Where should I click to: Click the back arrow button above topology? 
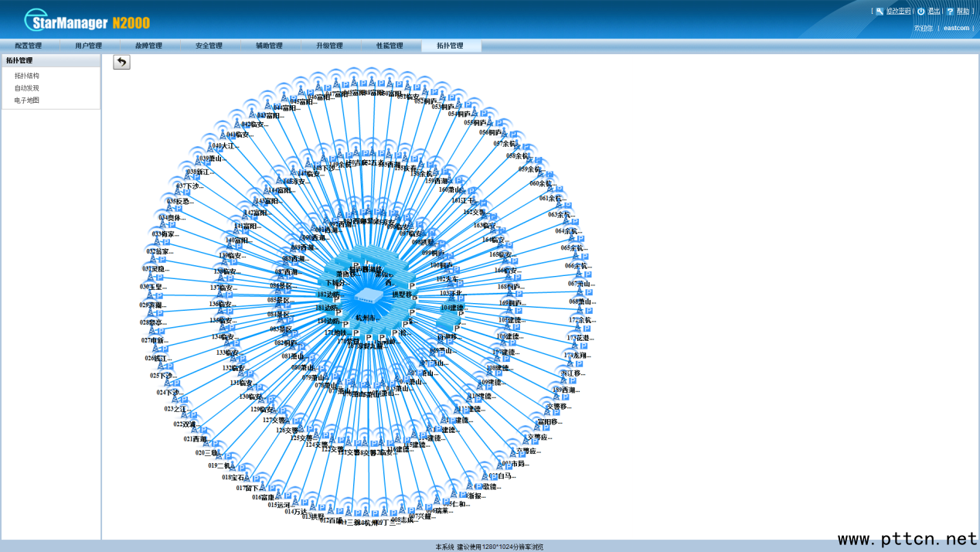click(x=121, y=63)
